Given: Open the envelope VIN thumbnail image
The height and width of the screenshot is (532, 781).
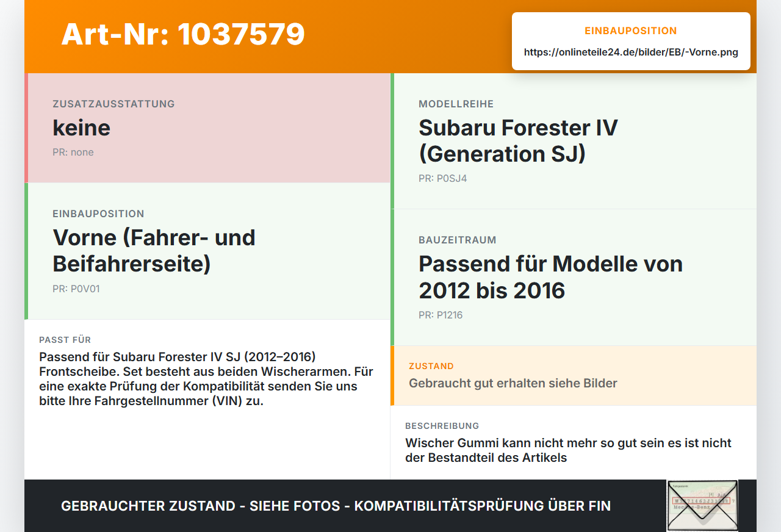Looking at the screenshot, I should pos(702,506).
